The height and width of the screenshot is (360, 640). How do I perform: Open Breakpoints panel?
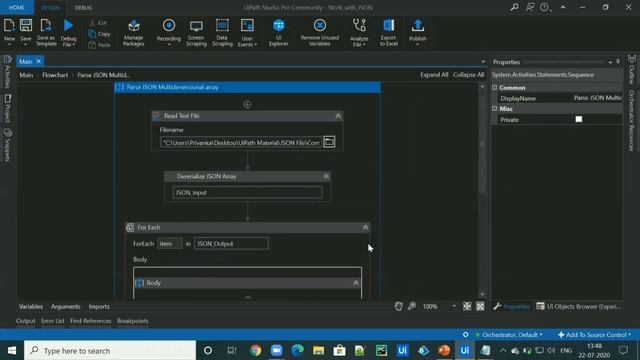coord(133,321)
